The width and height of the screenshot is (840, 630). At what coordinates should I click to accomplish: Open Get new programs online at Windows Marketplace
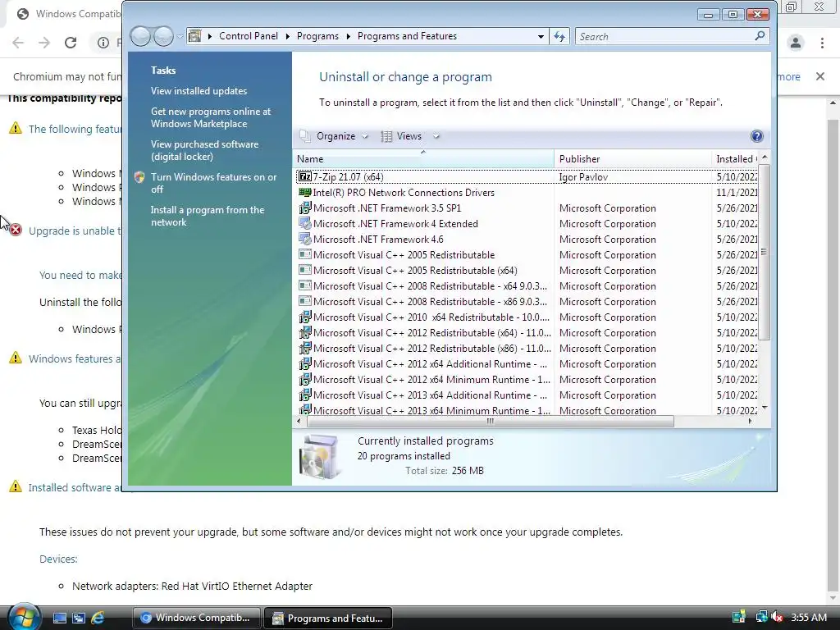211,117
